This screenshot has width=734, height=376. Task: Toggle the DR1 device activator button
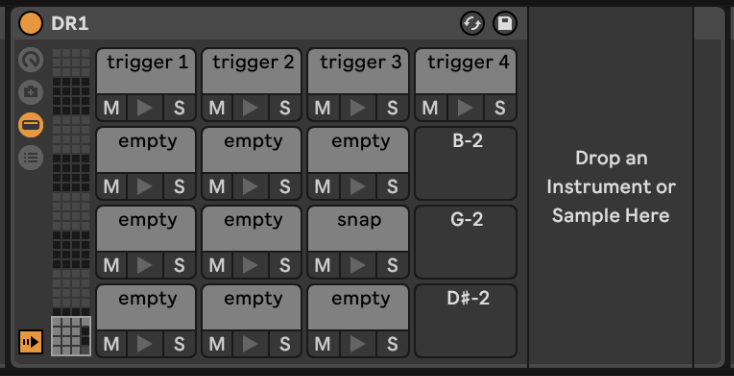tap(30, 23)
